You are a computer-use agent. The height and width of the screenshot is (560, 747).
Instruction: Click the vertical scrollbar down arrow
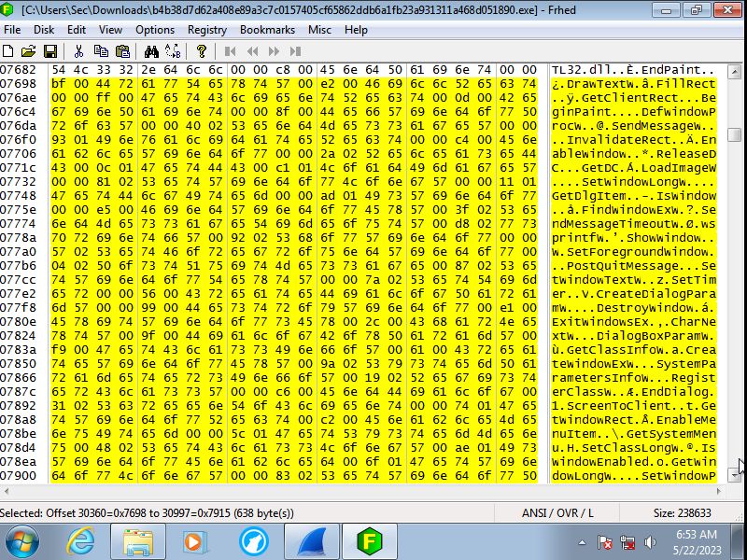click(734, 474)
